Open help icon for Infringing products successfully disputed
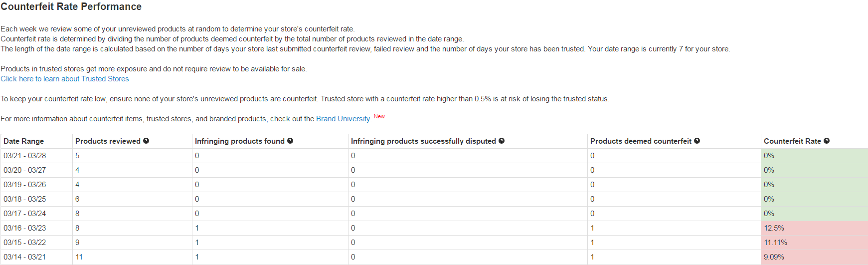The width and height of the screenshot is (868, 265). click(502, 141)
